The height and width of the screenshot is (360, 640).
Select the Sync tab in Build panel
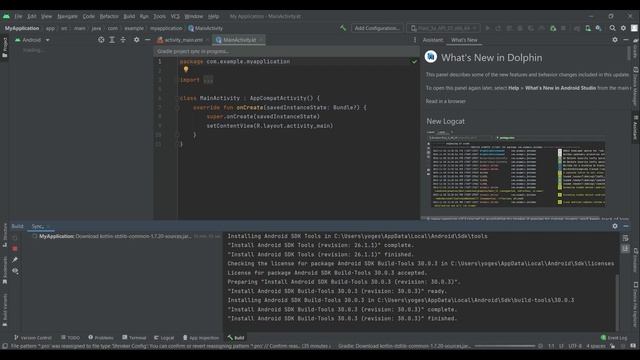point(40,226)
